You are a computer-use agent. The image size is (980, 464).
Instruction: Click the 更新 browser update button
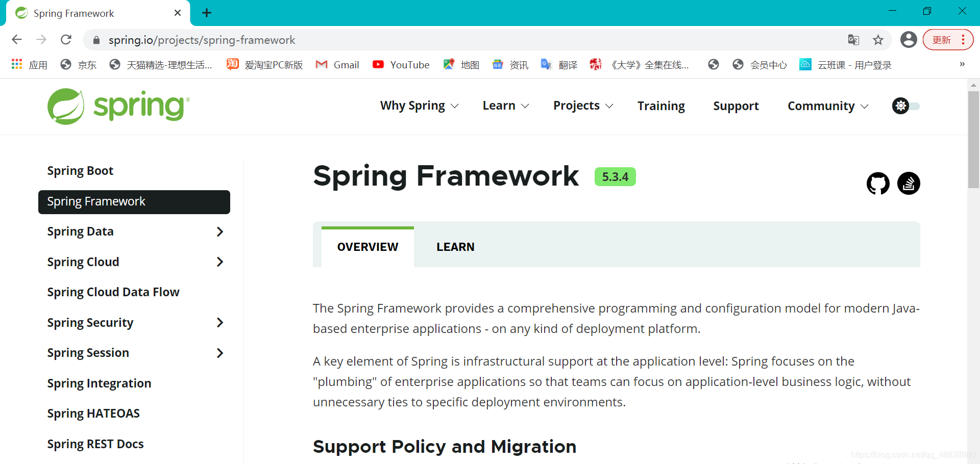(x=941, y=40)
